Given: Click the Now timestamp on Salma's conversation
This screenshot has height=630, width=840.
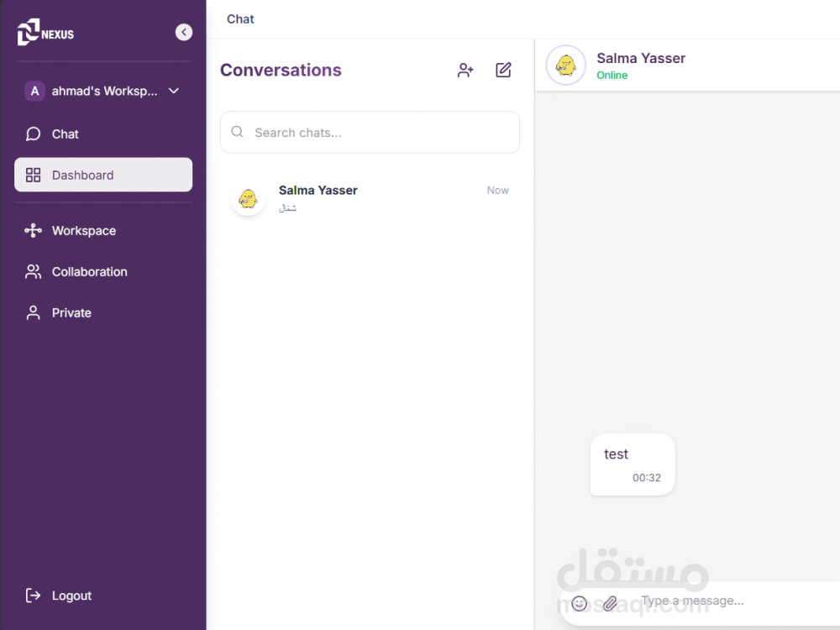Looking at the screenshot, I should (497, 190).
